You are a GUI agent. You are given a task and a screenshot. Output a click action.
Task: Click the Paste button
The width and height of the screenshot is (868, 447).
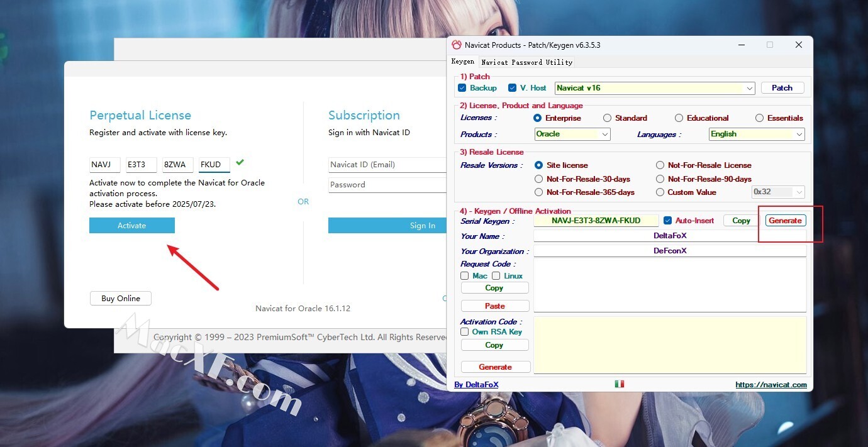[x=495, y=306]
